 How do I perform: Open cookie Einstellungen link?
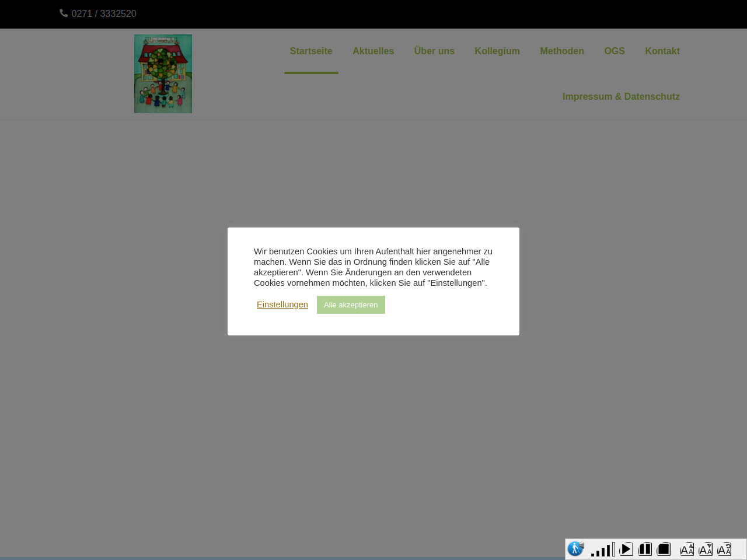(282, 304)
